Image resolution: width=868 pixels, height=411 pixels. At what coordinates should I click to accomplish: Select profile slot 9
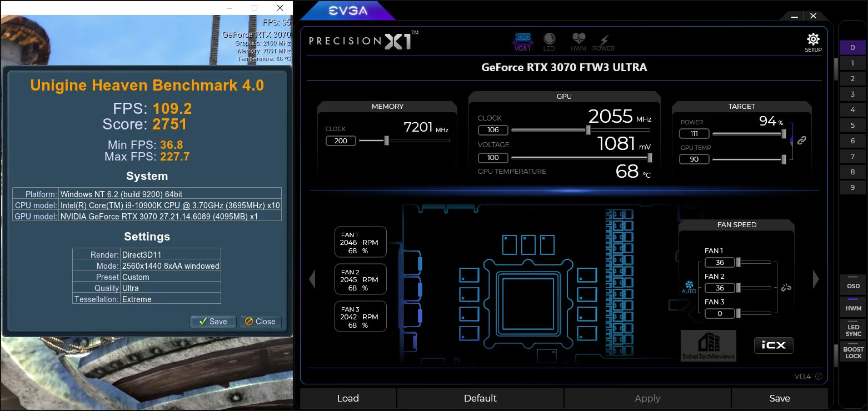(852, 188)
